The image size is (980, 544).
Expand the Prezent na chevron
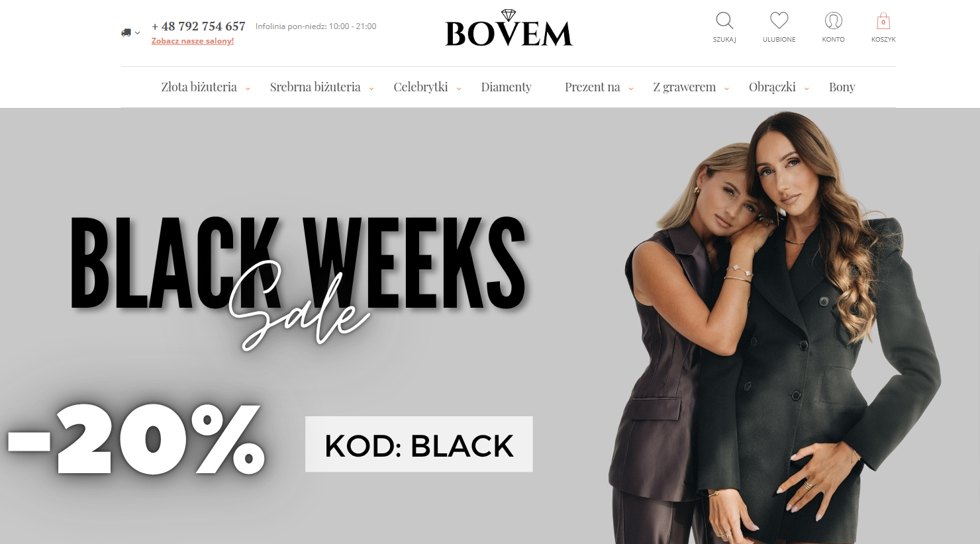pos(631,89)
